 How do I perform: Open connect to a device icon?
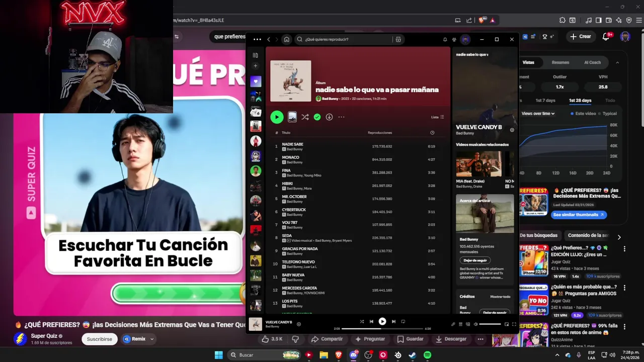468,324
